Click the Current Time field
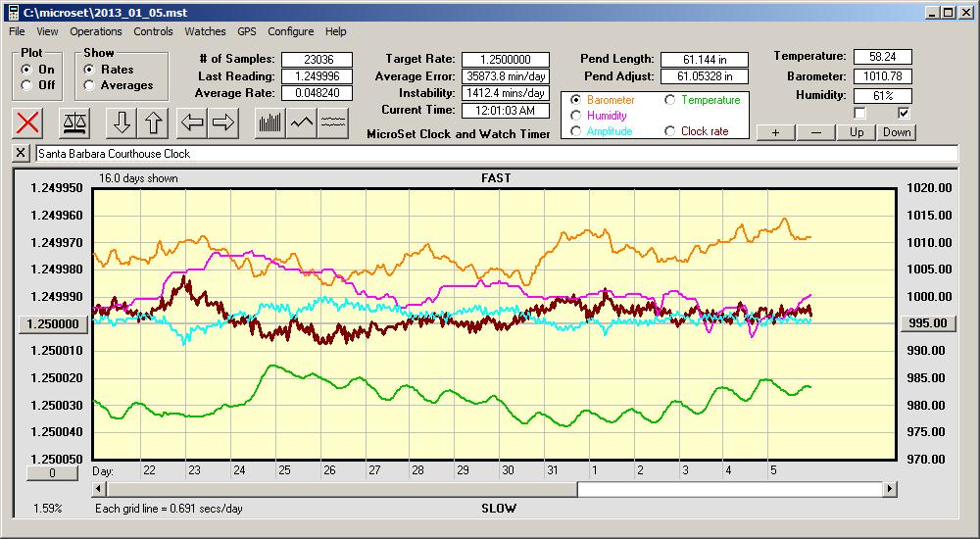This screenshot has width=980, height=539. [506, 111]
